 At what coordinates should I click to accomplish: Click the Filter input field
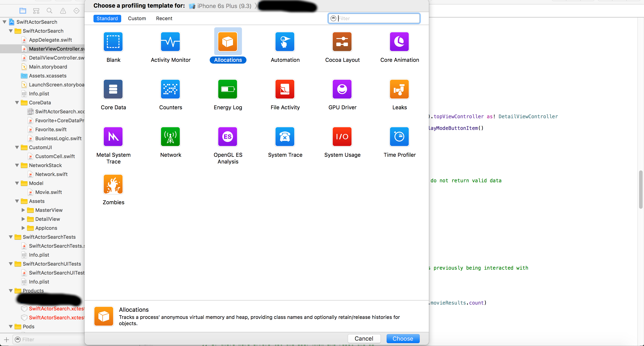coord(373,18)
